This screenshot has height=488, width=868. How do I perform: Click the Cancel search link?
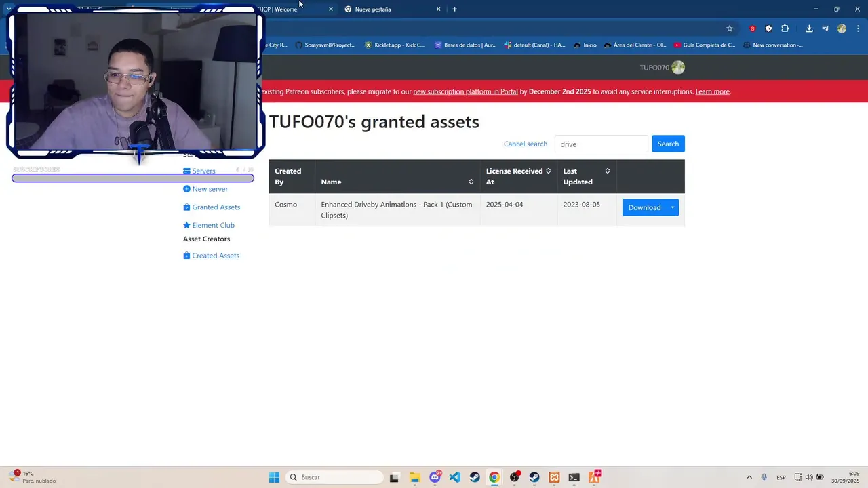click(x=526, y=144)
